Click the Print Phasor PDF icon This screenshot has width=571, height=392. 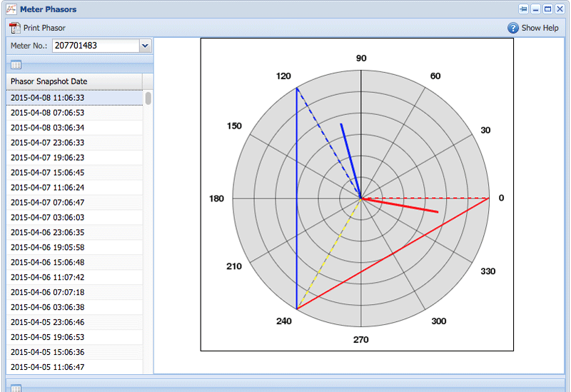click(x=14, y=28)
